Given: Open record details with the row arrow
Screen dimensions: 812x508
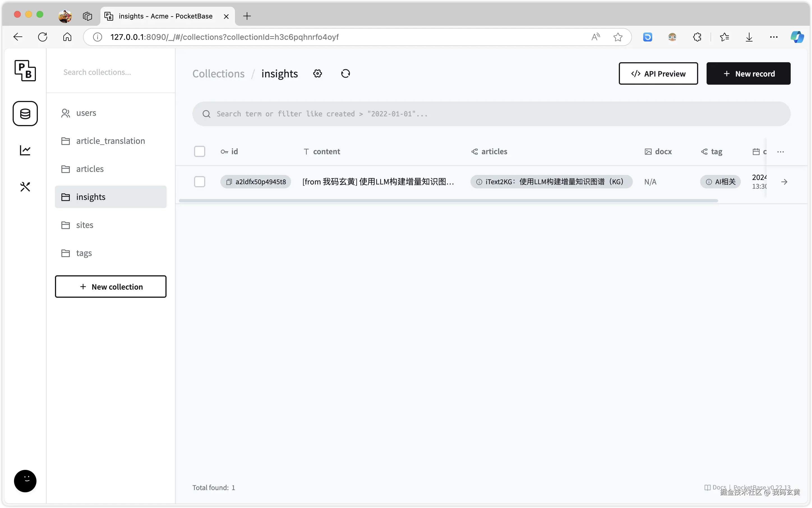Looking at the screenshot, I should tap(784, 182).
